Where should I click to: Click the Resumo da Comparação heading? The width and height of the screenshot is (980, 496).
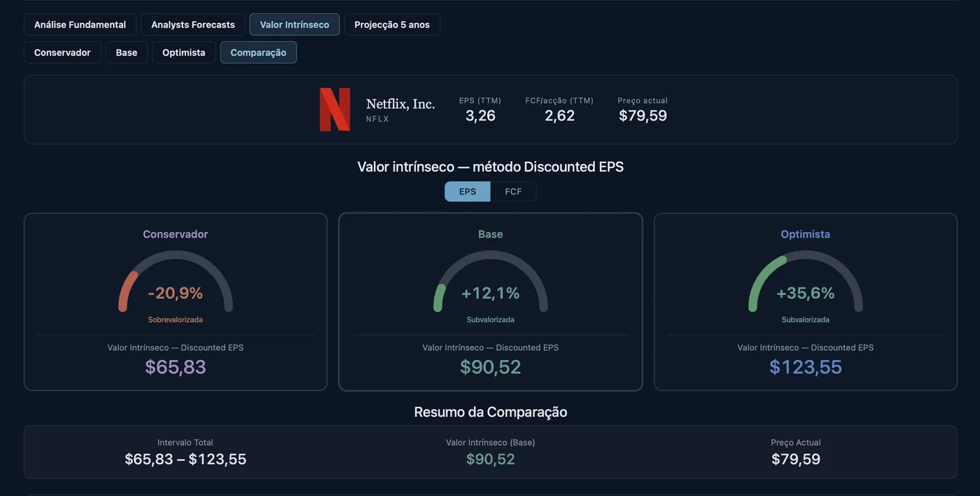[x=491, y=412]
